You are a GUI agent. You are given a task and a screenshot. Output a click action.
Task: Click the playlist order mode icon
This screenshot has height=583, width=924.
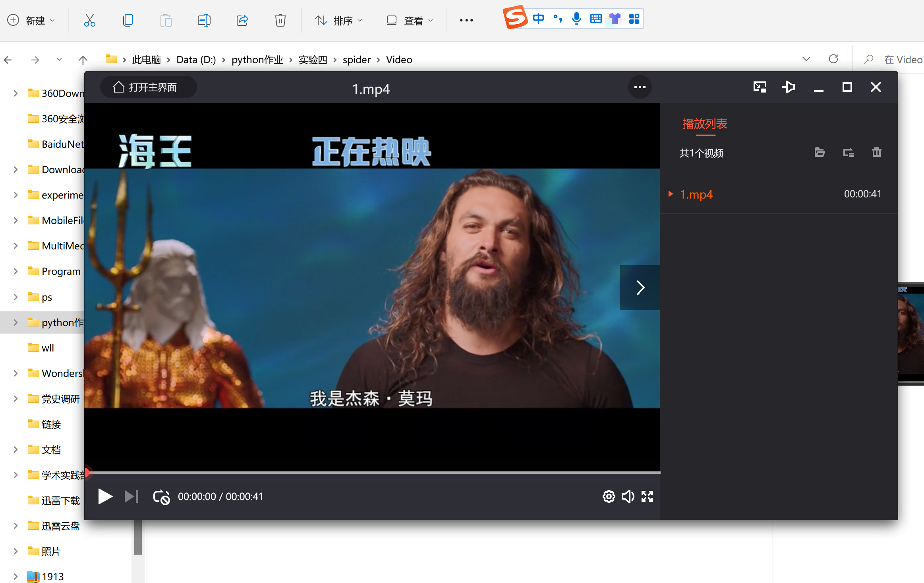pos(848,153)
